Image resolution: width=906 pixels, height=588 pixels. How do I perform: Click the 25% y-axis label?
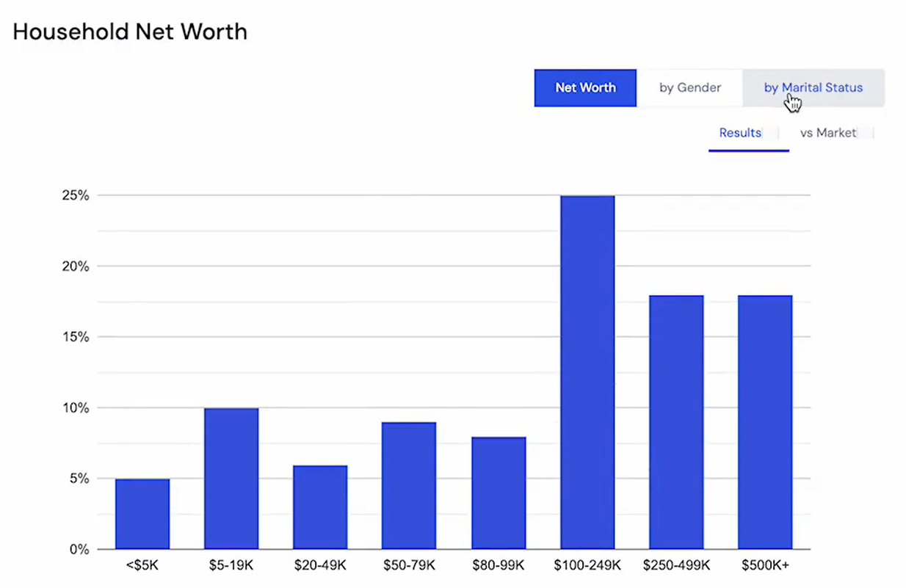[x=75, y=196]
